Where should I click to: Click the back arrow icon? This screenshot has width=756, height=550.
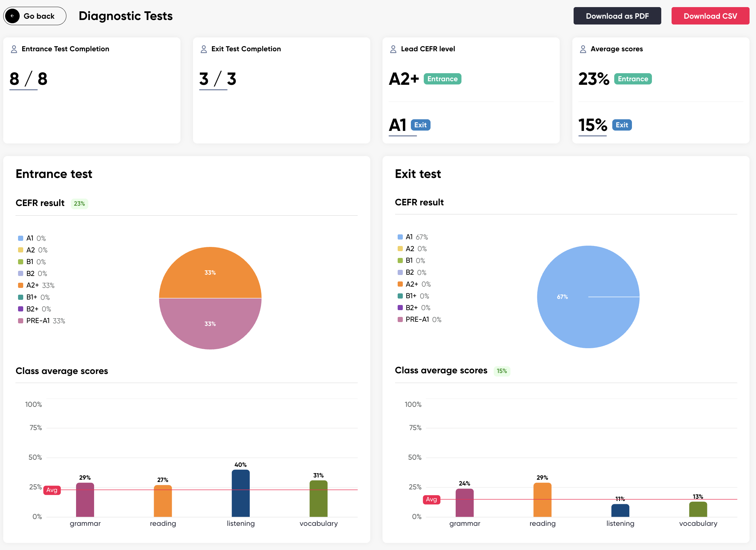coord(12,16)
